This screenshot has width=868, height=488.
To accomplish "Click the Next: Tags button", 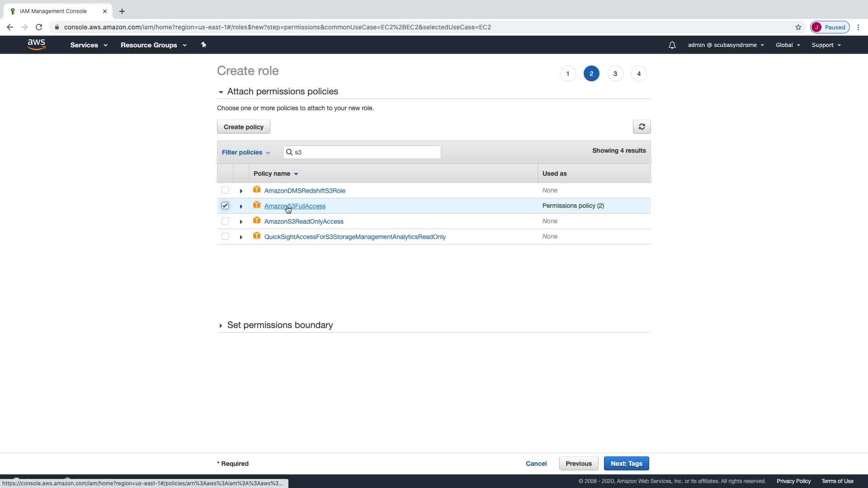I will point(626,464).
